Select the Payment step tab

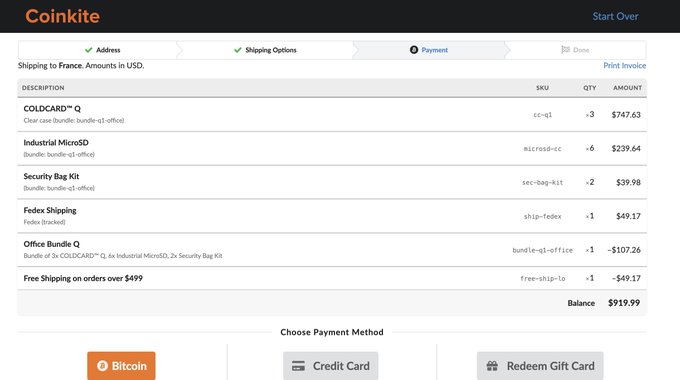428,50
